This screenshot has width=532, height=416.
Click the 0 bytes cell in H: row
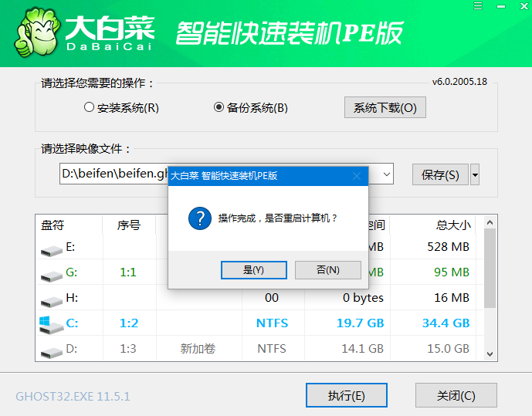point(363,298)
